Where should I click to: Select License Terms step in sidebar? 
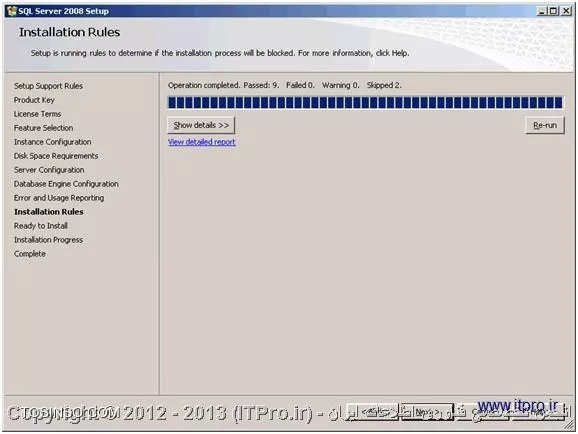(x=38, y=114)
